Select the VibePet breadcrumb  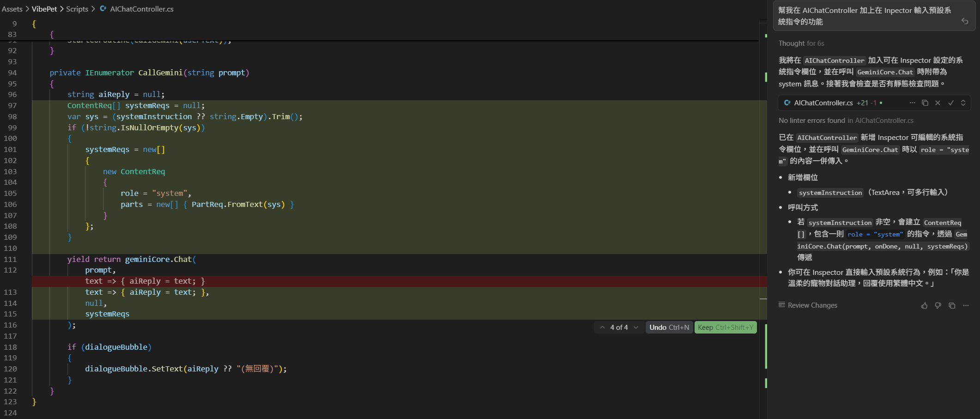(44, 9)
